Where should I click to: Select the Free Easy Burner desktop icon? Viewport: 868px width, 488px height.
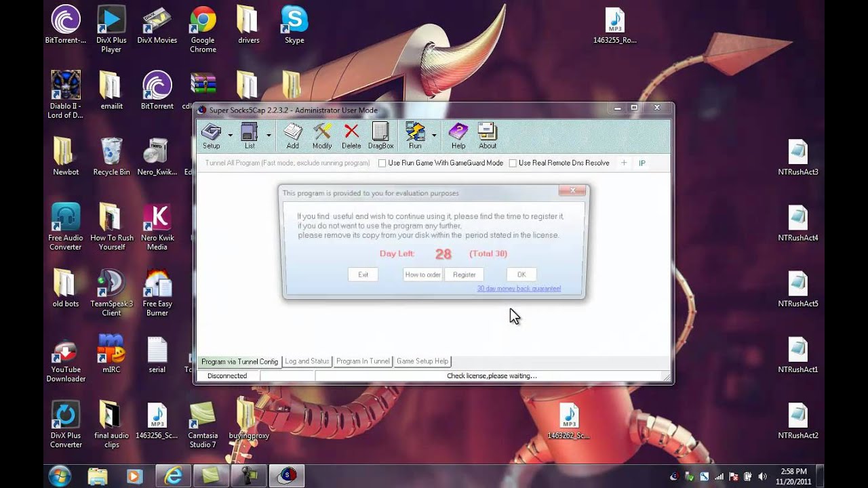(x=157, y=292)
